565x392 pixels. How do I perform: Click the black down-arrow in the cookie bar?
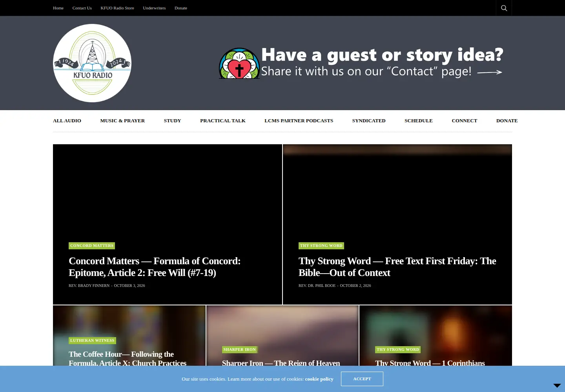point(557,385)
